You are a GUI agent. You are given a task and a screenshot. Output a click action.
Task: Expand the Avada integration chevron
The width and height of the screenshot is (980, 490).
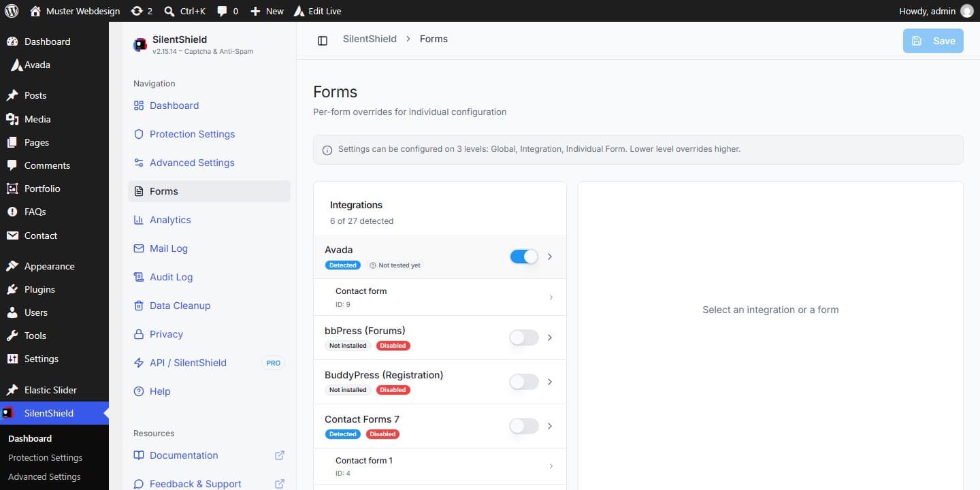(x=550, y=257)
